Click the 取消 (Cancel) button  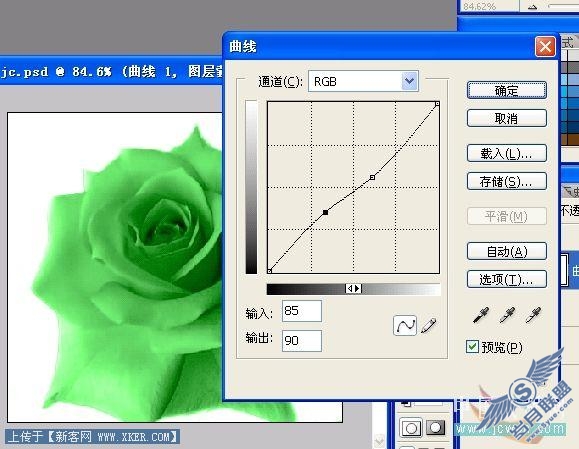507,118
